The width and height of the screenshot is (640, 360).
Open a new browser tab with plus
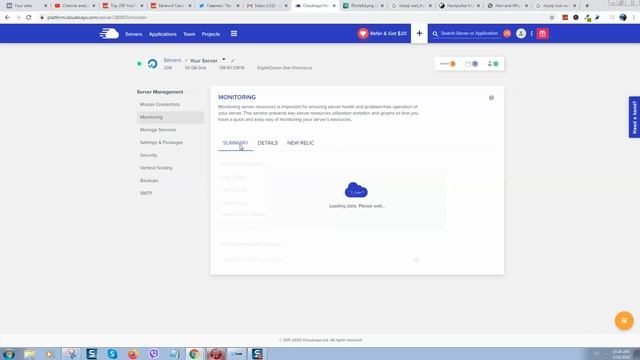coord(587,6)
